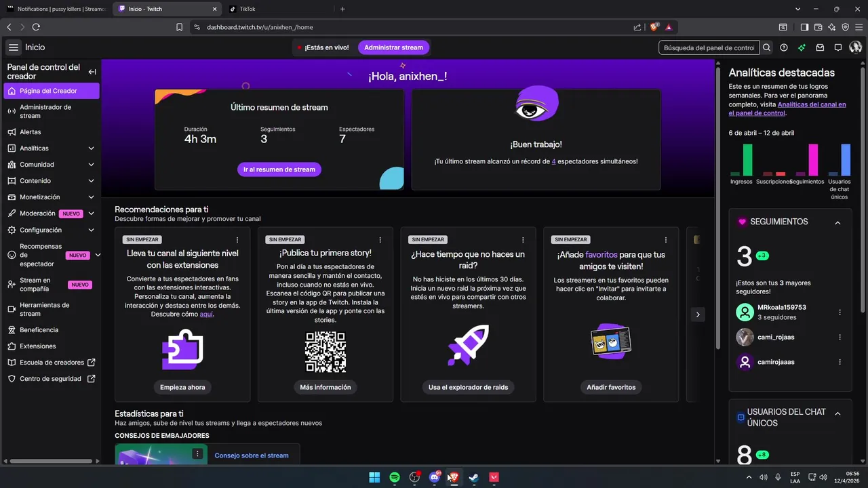Open the hamburger navigation menu

14,47
